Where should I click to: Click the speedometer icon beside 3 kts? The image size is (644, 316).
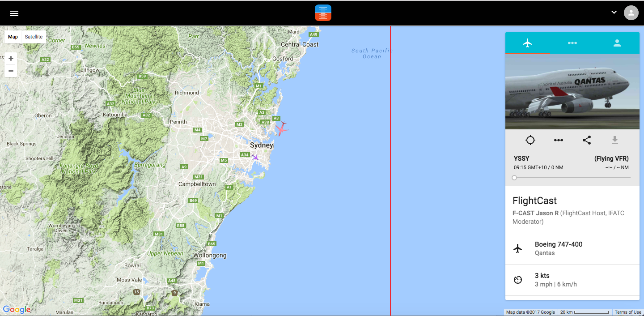[x=518, y=280]
